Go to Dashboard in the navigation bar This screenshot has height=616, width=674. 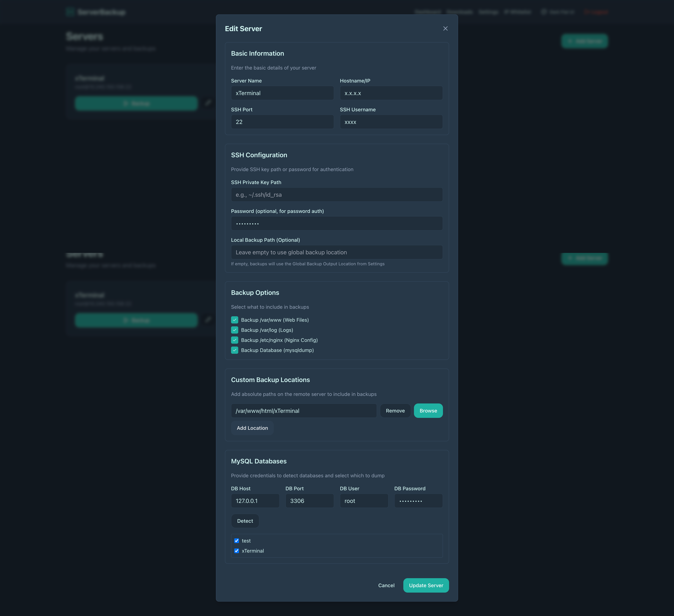[428, 12]
